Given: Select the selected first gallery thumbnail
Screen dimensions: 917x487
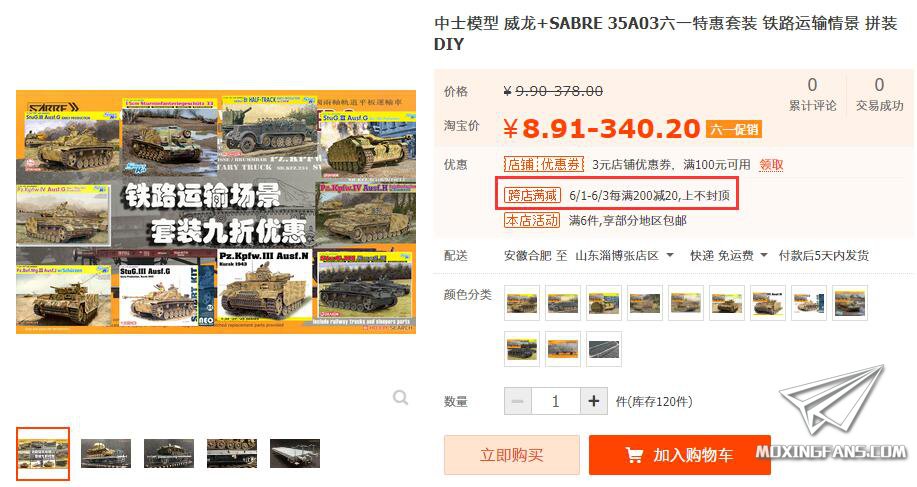Looking at the screenshot, I should point(43,454).
